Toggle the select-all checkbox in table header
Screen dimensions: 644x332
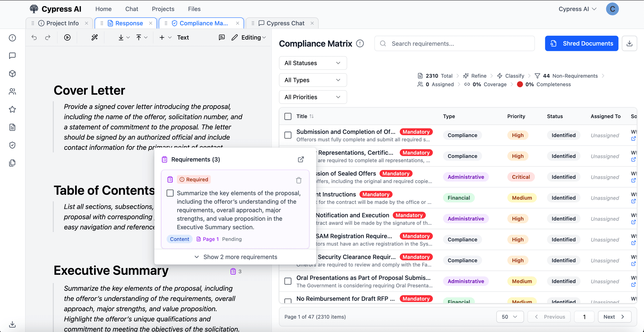[x=288, y=117]
